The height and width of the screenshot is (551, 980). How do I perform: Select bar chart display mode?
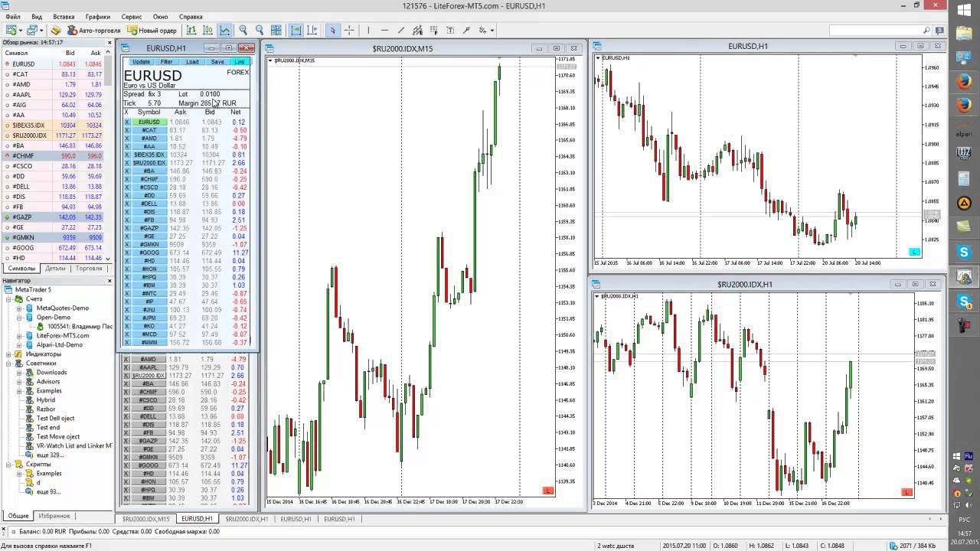click(x=191, y=30)
